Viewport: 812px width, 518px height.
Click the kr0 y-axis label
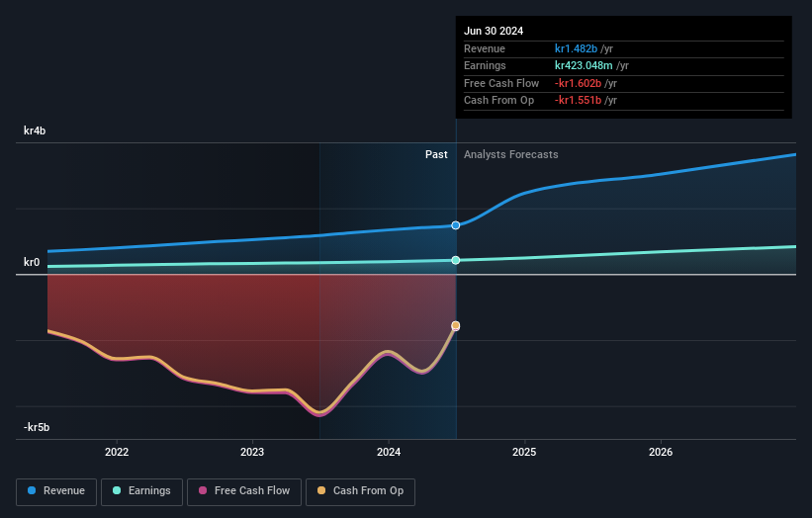[x=32, y=262]
